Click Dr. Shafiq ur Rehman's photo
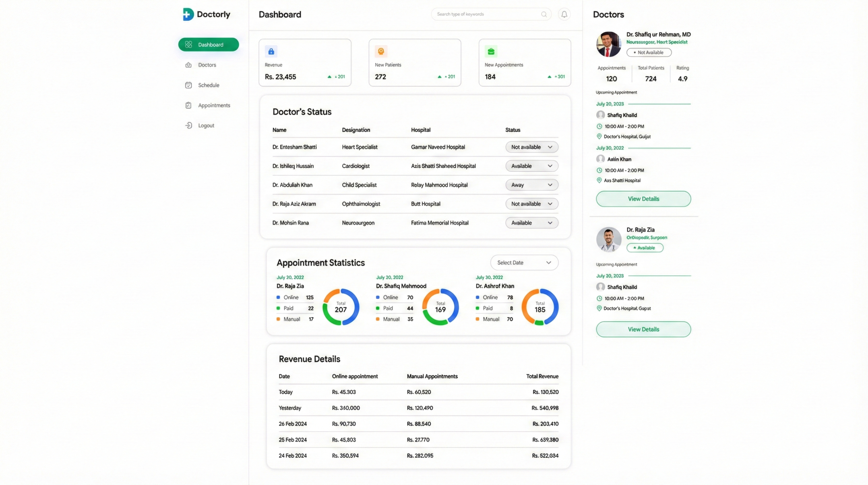The width and height of the screenshot is (868, 485). coord(609,44)
